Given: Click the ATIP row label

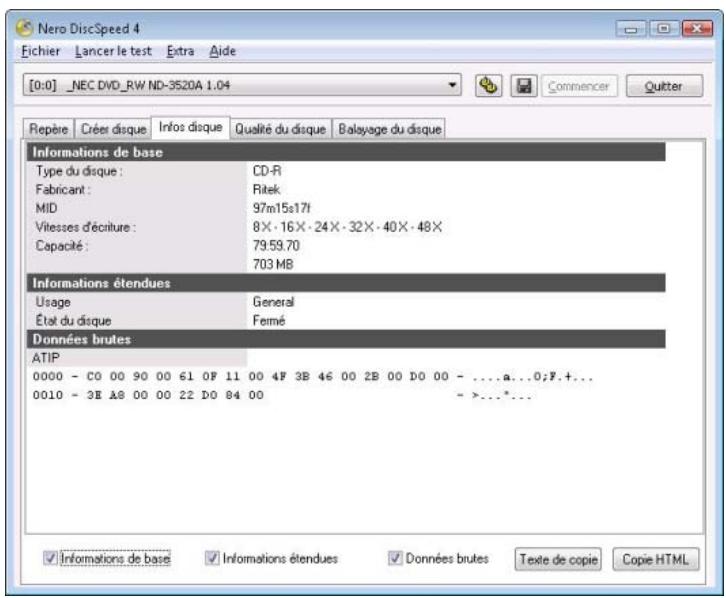Looking at the screenshot, I should pos(45,358).
